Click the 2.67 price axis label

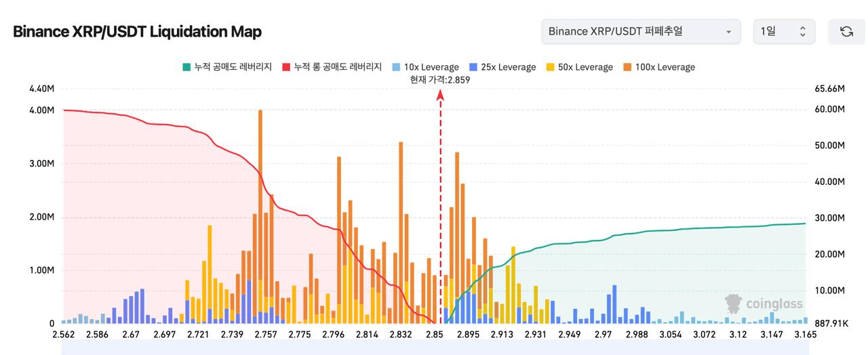click(130, 334)
